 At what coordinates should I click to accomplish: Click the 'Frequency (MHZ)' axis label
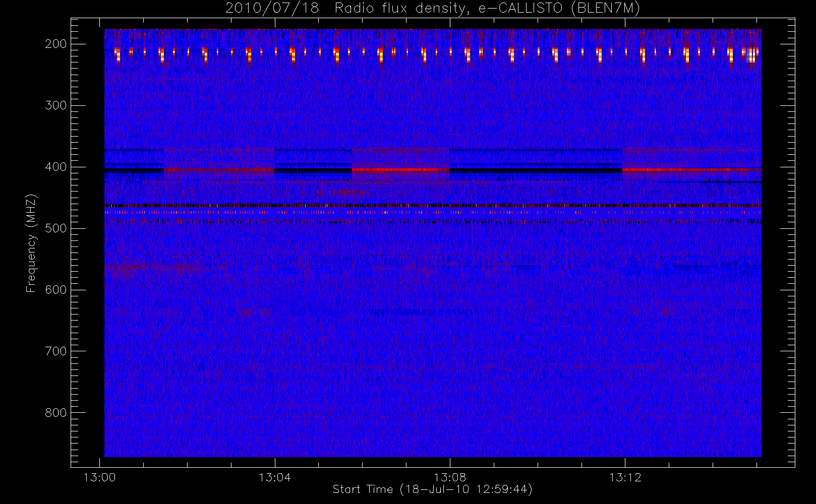pyautogui.click(x=31, y=243)
